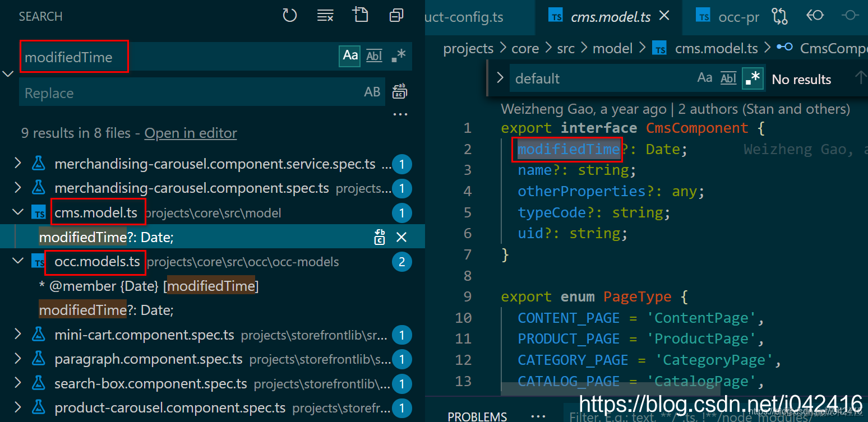
Task: Open the '* @member {Date} [modifiedTime]' match
Action: click(149, 286)
